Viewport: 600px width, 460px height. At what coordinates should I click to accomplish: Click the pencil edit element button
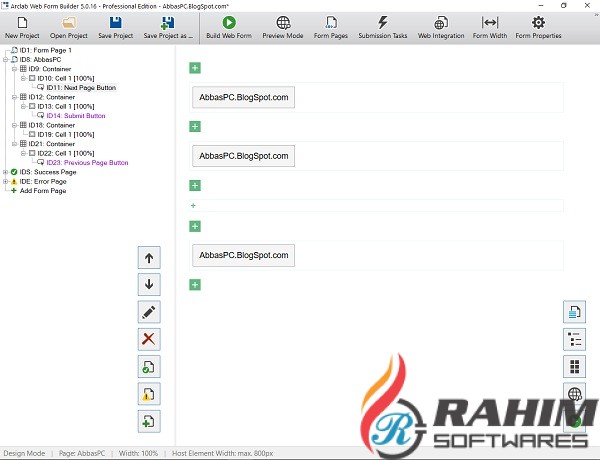[x=149, y=312]
